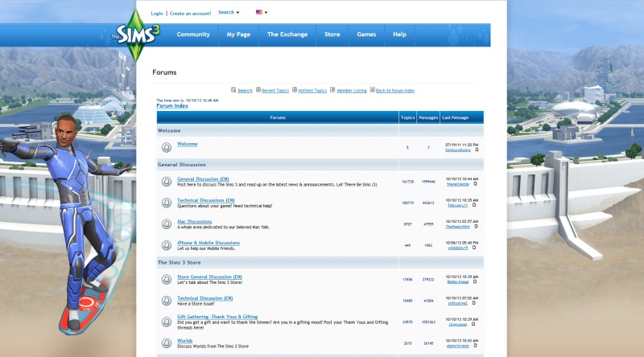This screenshot has width=644, height=357.
Task: Click the folder icon beside Technical Discussions (EN)
Action: tap(167, 203)
